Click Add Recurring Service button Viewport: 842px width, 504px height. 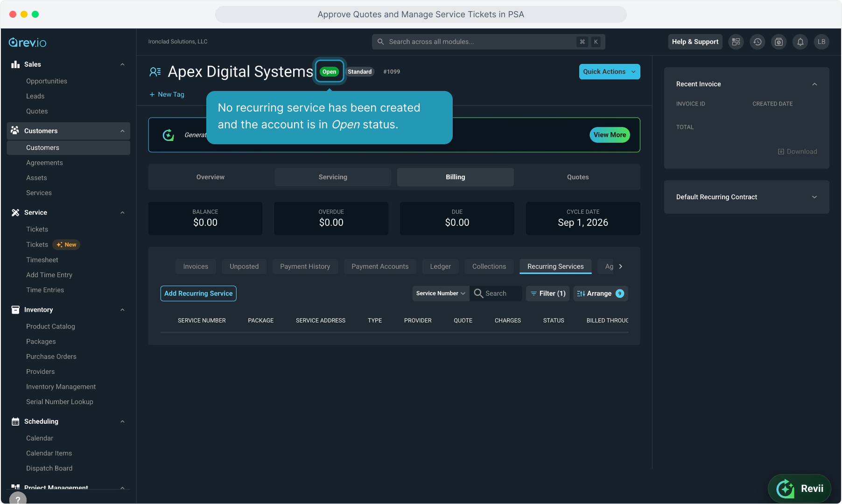click(x=198, y=294)
